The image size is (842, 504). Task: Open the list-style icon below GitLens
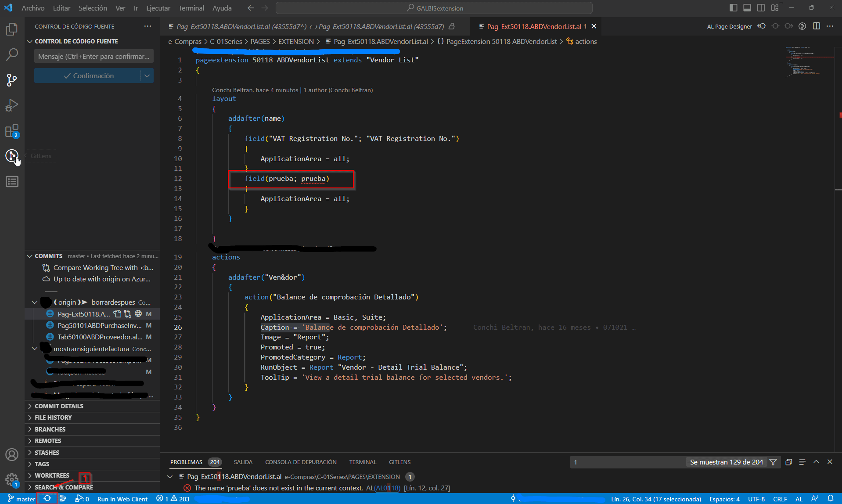pos(12,181)
